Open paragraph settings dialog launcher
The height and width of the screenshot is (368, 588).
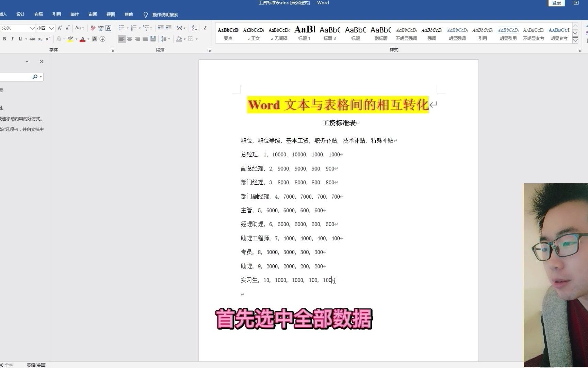pyautogui.click(x=209, y=50)
